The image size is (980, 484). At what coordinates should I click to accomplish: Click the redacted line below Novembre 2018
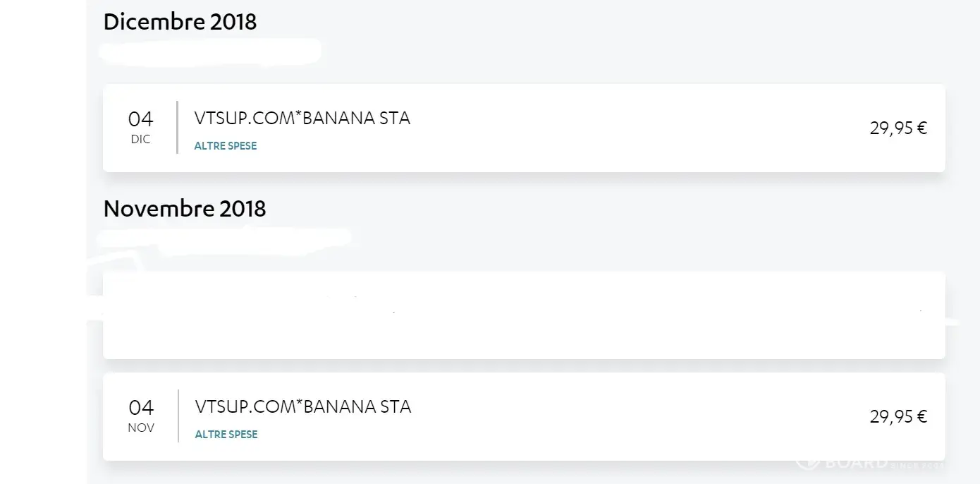pyautogui.click(x=224, y=237)
